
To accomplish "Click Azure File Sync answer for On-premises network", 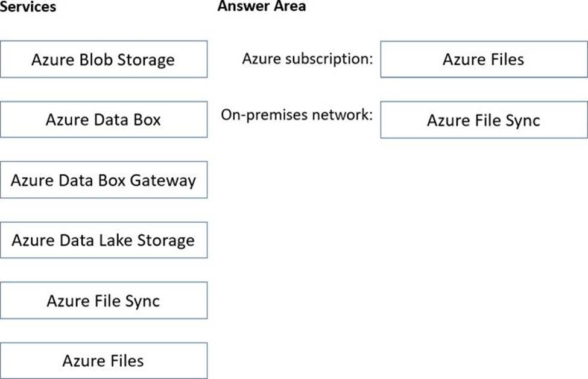I will point(483,120).
